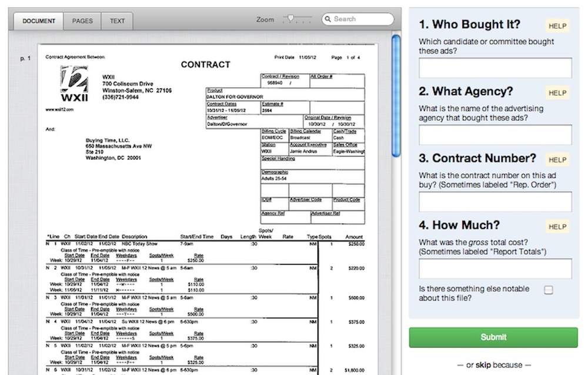Click the green Submit button
588x375 pixels.
(493, 337)
